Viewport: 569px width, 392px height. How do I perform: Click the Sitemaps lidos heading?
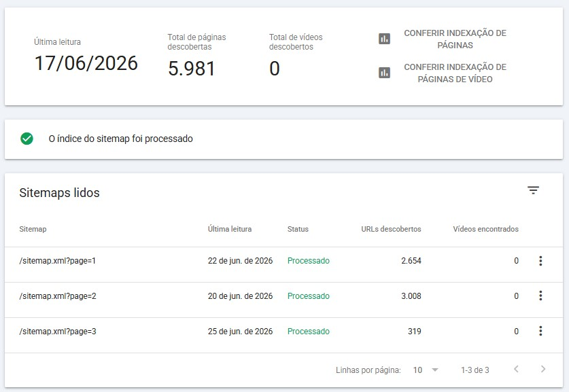pos(60,192)
